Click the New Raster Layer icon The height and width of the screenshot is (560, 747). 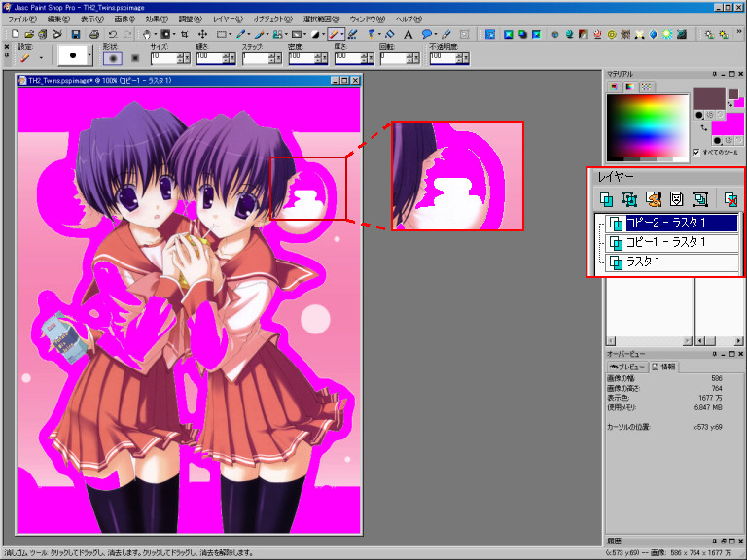coord(607,199)
